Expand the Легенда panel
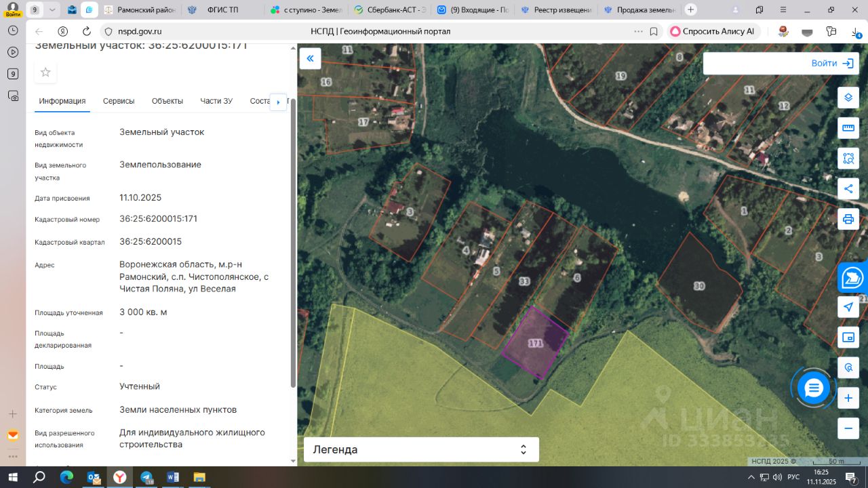This screenshot has height=488, width=868. click(421, 449)
